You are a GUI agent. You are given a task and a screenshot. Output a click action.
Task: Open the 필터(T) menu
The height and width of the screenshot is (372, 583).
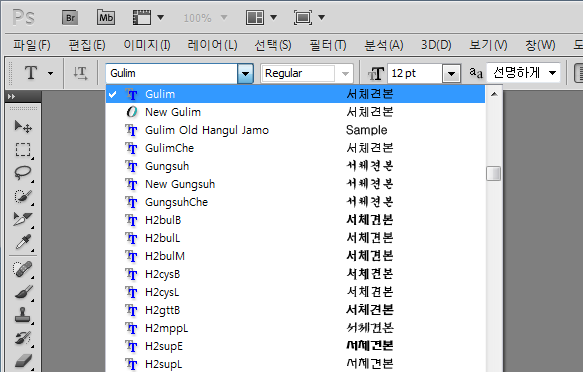click(328, 45)
